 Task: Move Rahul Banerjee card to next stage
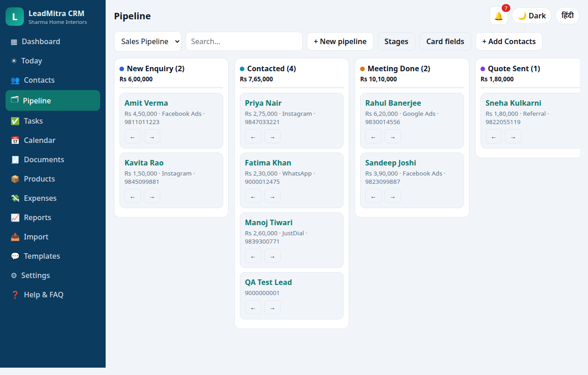click(393, 136)
